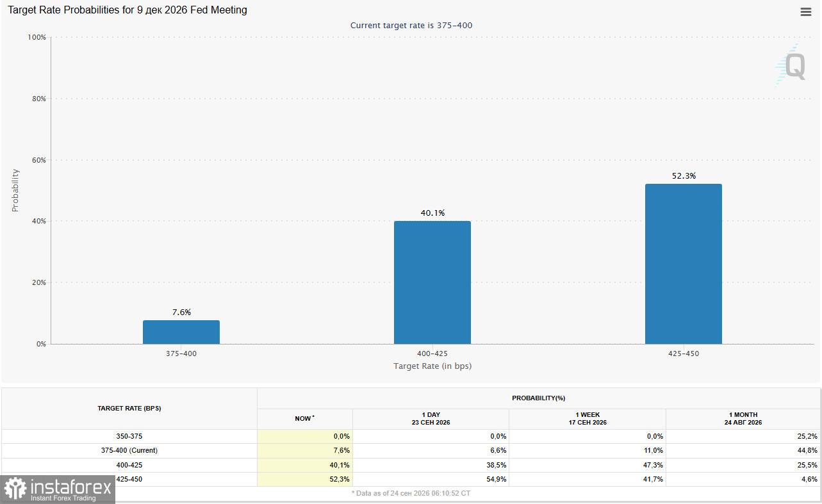The width and height of the screenshot is (822, 504).
Task: Click the chart title for Fed Meeting
Action: pyautogui.click(x=127, y=10)
